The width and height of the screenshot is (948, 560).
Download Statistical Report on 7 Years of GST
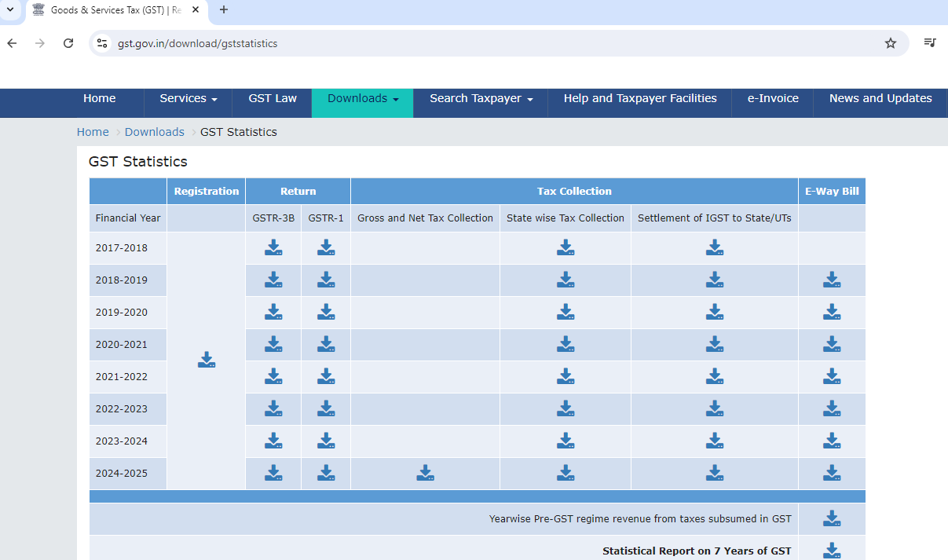[x=832, y=551]
